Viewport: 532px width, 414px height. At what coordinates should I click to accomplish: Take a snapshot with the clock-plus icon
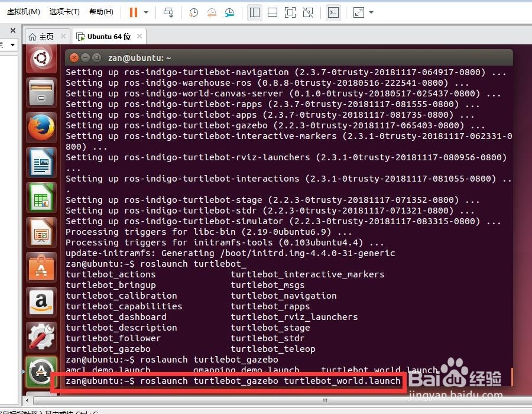point(193,12)
